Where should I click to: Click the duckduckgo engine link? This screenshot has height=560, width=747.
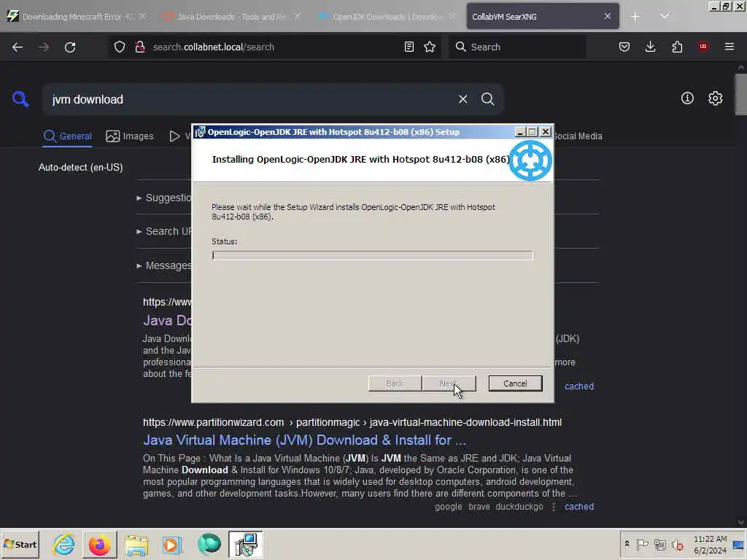pyautogui.click(x=519, y=507)
